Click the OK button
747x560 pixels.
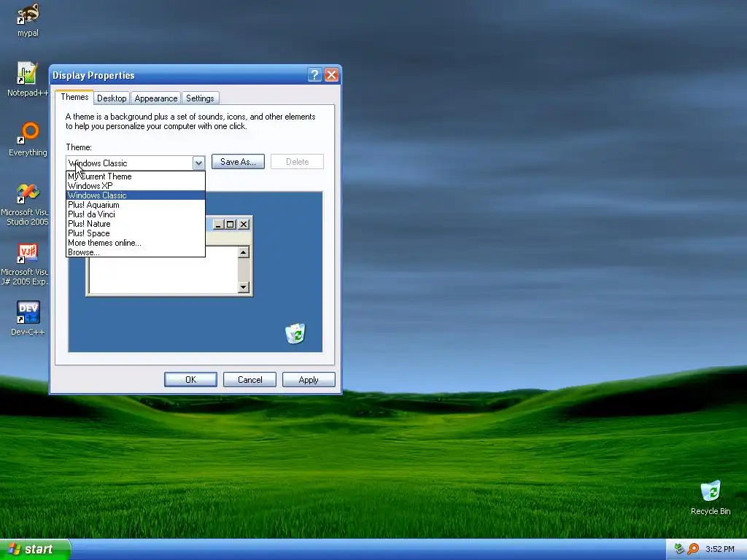[190, 379]
